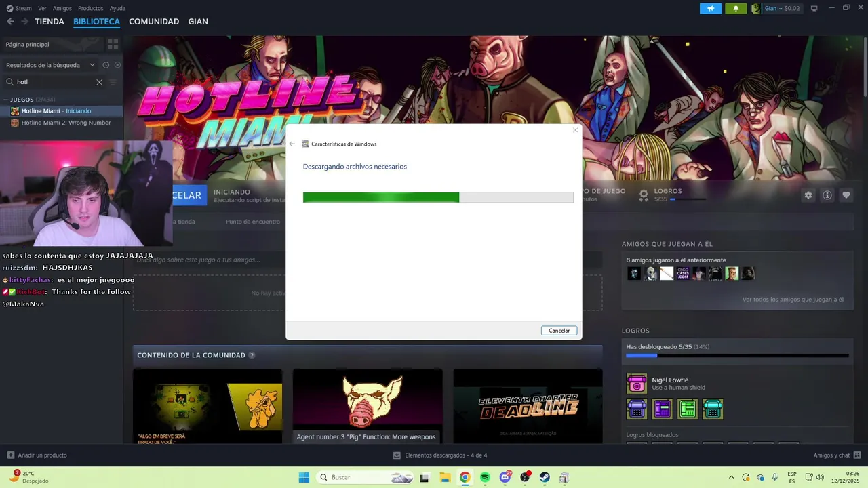Open Google Chrome from the taskbar
This screenshot has height=488, width=868.
pyautogui.click(x=465, y=477)
